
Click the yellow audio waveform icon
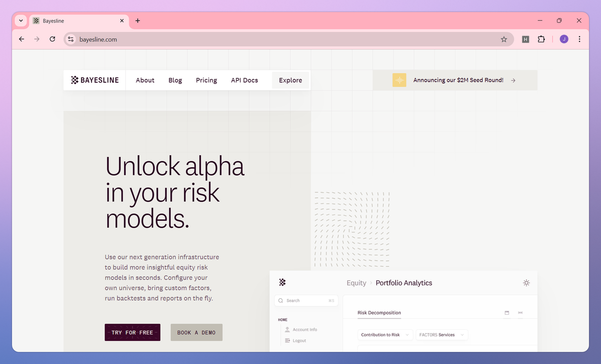[x=399, y=80]
